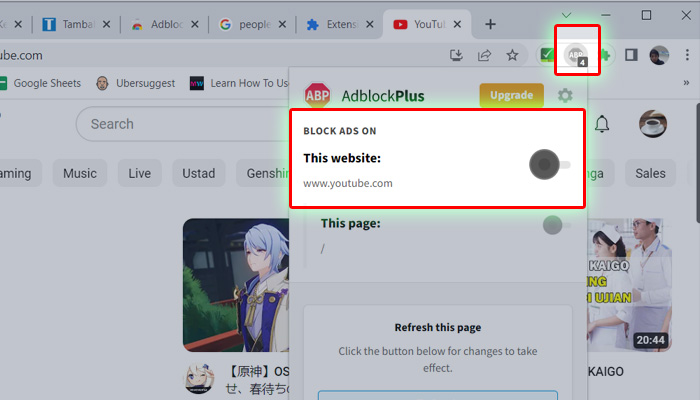Click the green checkmark extension icon
This screenshot has width=700, height=400.
click(x=547, y=55)
